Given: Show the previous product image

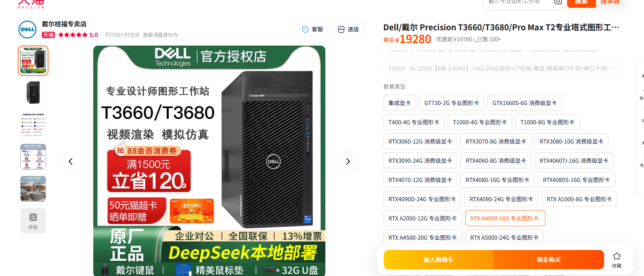Looking at the screenshot, I should point(70,161).
